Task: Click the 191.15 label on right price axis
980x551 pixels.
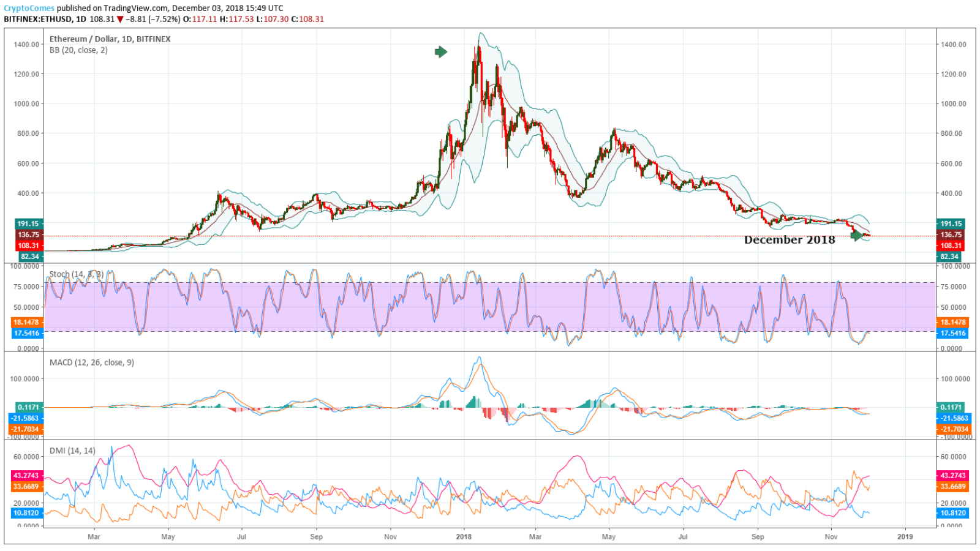Action: (951, 224)
